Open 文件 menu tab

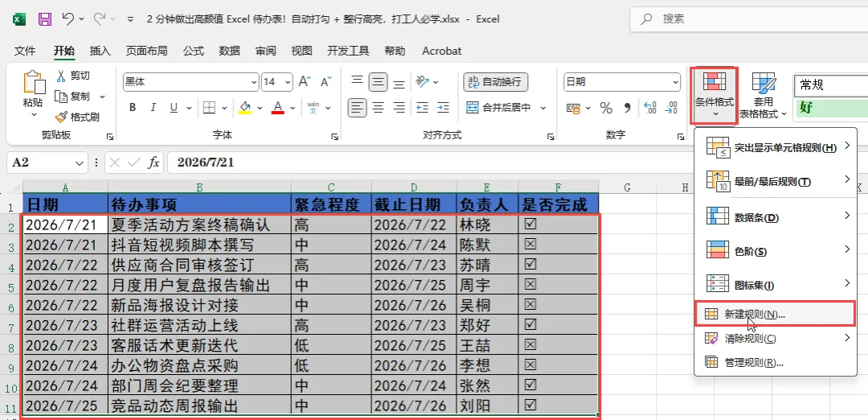[x=25, y=51]
